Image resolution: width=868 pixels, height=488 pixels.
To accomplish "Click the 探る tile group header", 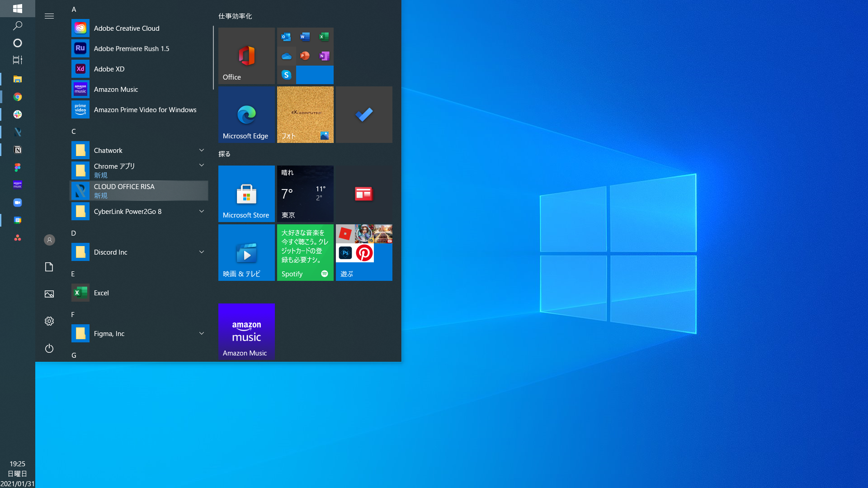I will tap(225, 154).
